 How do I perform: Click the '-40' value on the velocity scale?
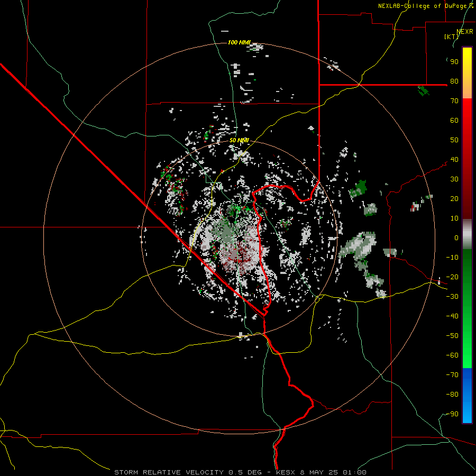pyautogui.click(x=452, y=316)
